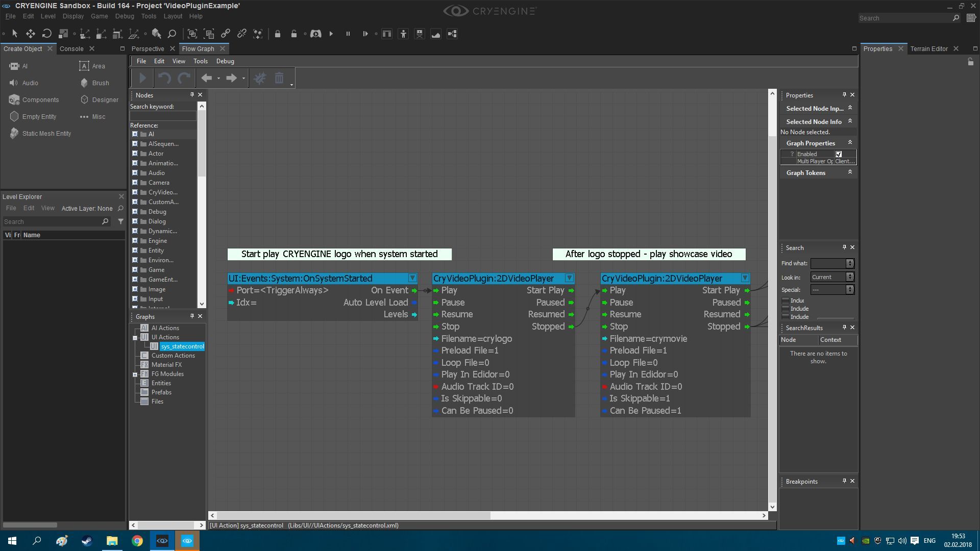Pin the Breakpoints panel
The image size is (980, 551).
click(844, 481)
